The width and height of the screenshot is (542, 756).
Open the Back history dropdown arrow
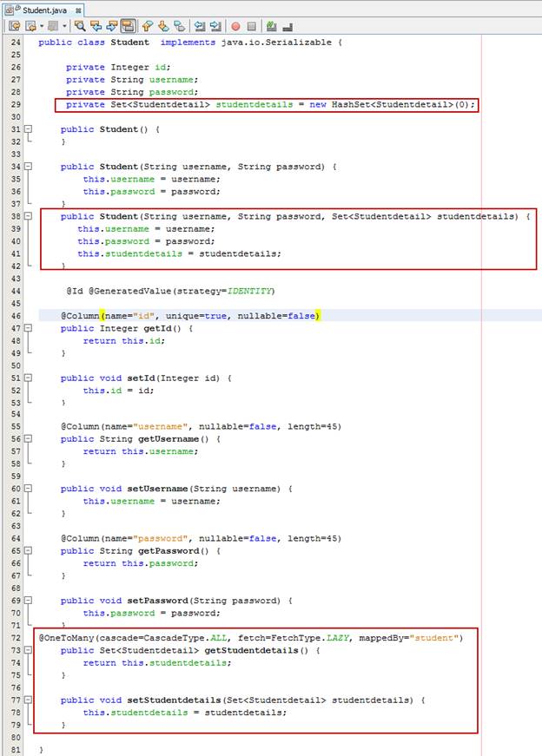click(42, 26)
